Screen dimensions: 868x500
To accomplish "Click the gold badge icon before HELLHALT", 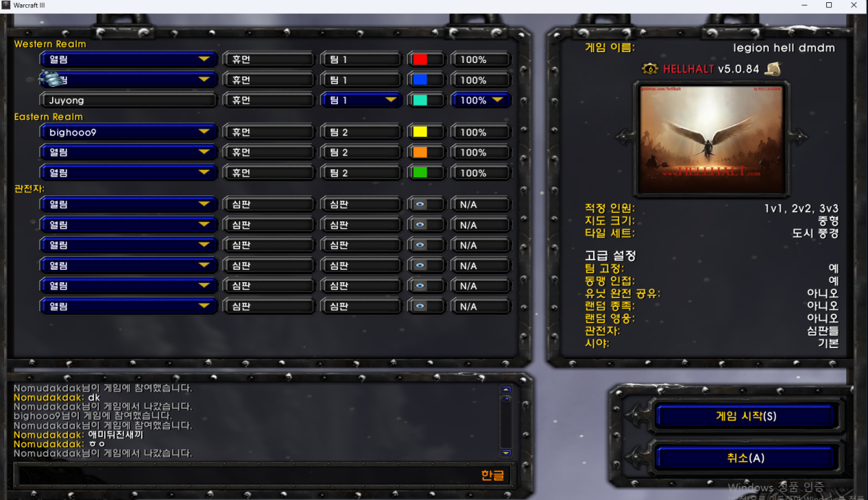I will 649,69.
